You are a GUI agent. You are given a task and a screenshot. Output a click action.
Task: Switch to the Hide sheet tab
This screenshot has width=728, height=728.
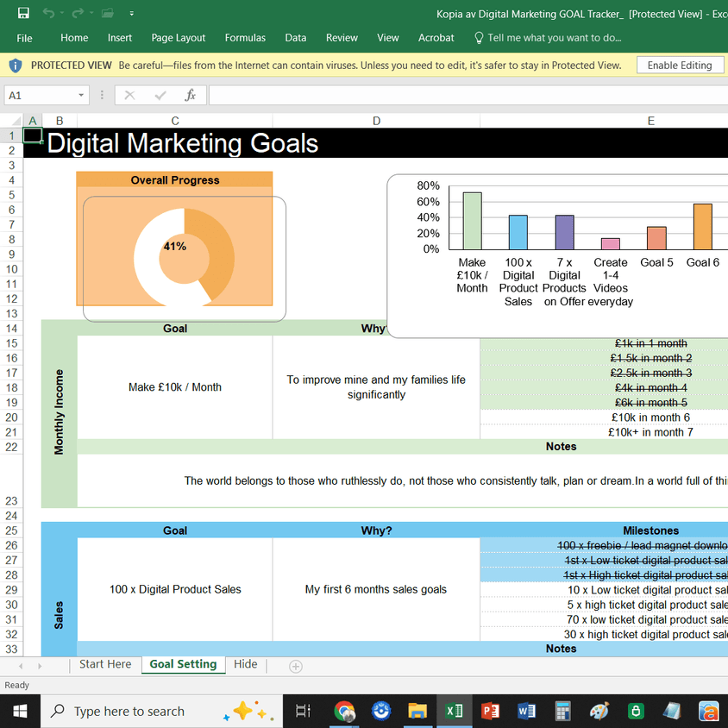tap(246, 664)
